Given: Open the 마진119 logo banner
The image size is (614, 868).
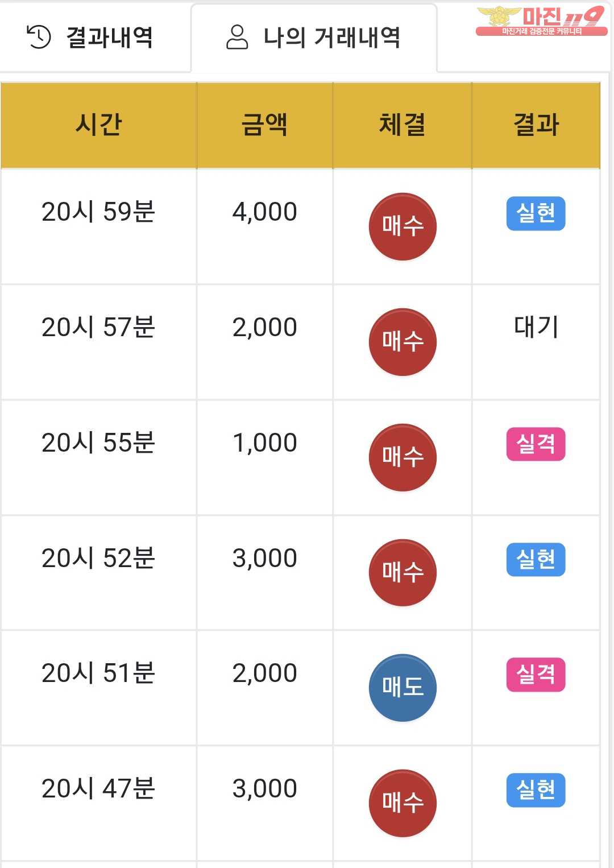Looking at the screenshot, I should (x=541, y=20).
